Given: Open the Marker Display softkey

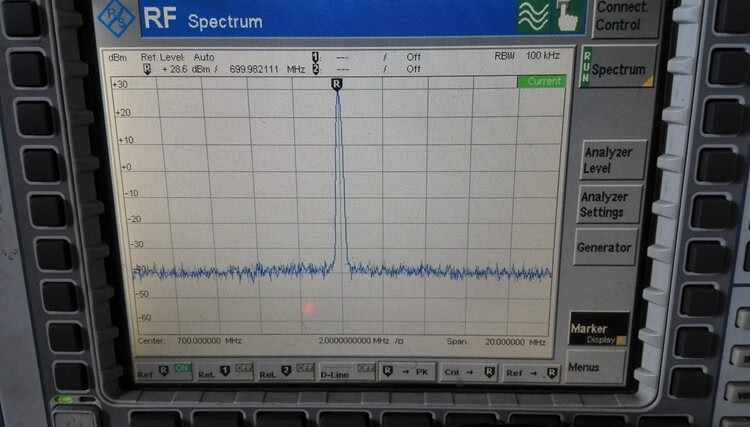Looking at the screenshot, I should (598, 329).
